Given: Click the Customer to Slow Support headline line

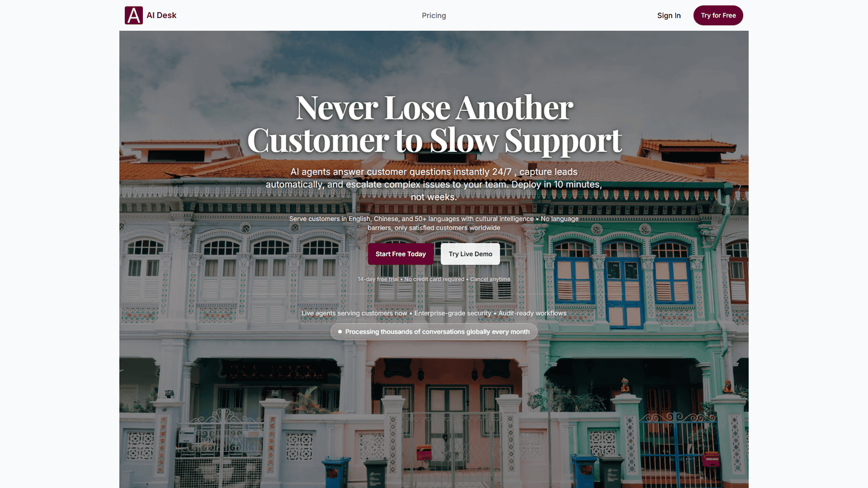Looking at the screenshot, I should [x=434, y=140].
